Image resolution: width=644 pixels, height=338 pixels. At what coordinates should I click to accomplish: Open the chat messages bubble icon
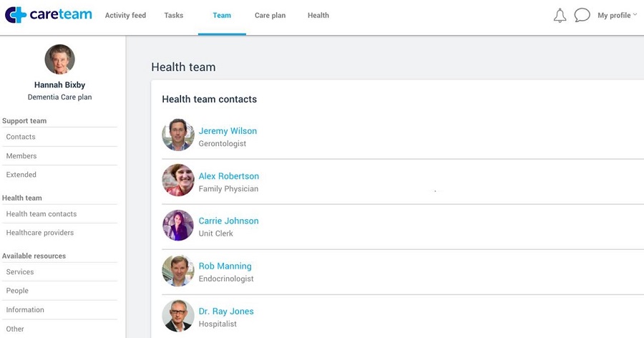582,16
